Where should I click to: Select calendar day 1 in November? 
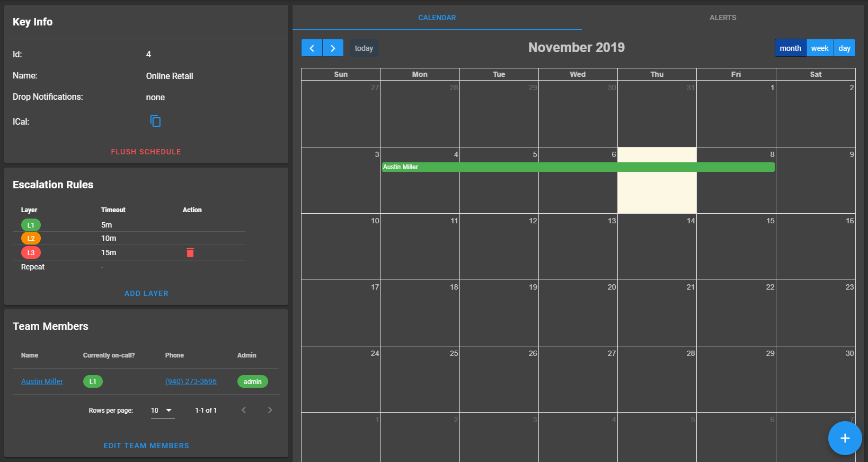[x=736, y=114]
